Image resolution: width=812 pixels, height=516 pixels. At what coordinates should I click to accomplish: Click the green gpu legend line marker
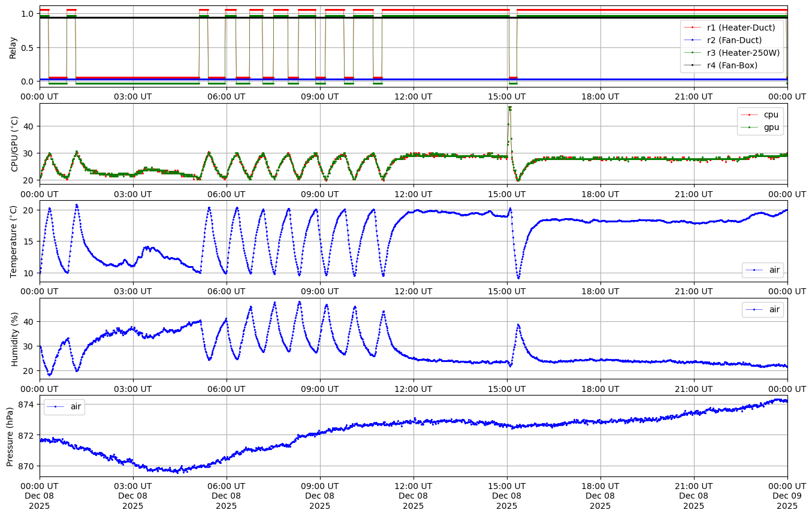[x=749, y=127]
